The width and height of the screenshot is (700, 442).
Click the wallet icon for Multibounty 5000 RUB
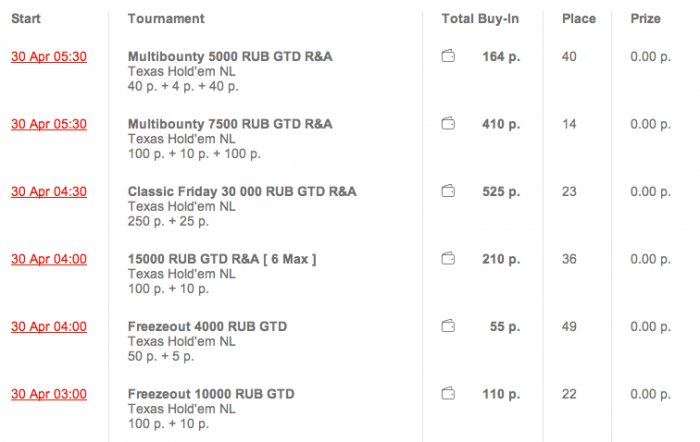(x=448, y=57)
